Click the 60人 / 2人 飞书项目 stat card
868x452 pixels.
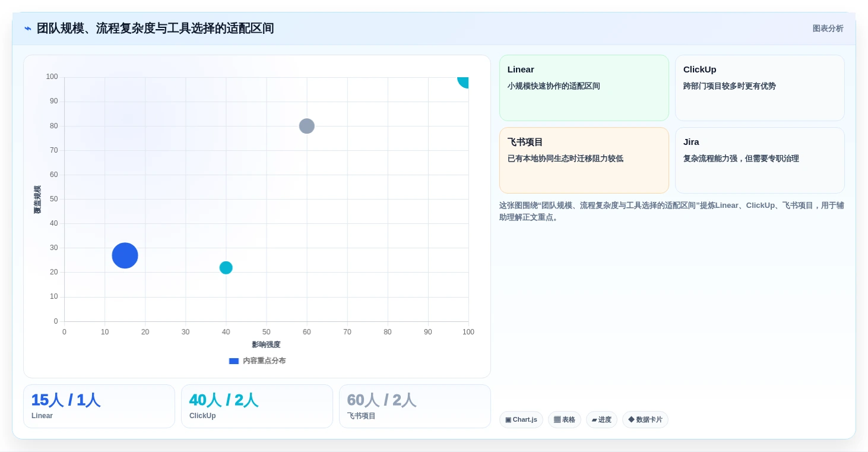point(415,406)
